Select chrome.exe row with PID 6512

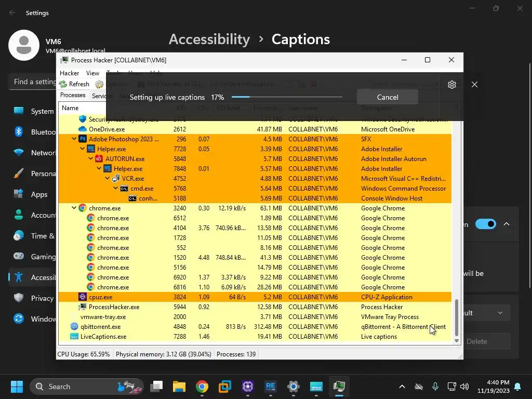pyautogui.click(x=255, y=218)
